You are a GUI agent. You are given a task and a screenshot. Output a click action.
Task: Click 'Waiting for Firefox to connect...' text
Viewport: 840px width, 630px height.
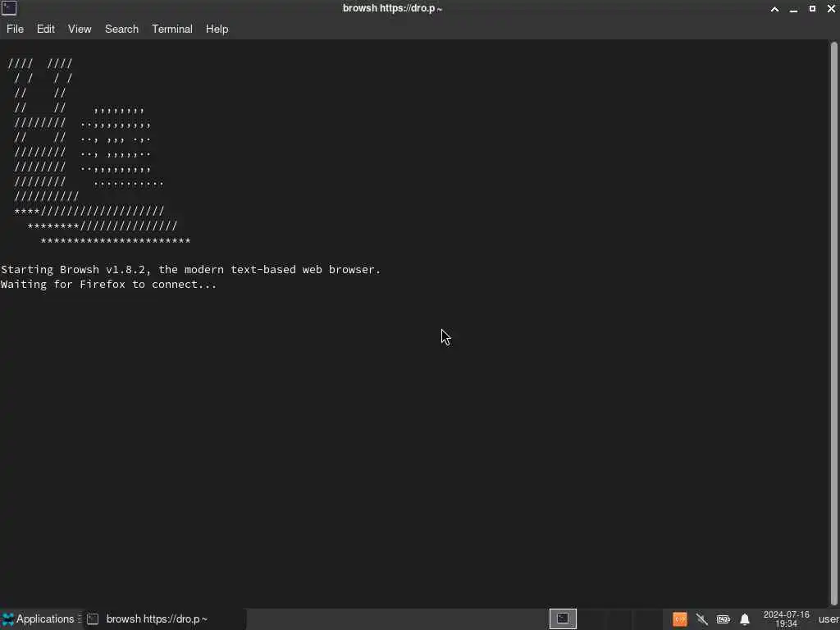pos(109,285)
